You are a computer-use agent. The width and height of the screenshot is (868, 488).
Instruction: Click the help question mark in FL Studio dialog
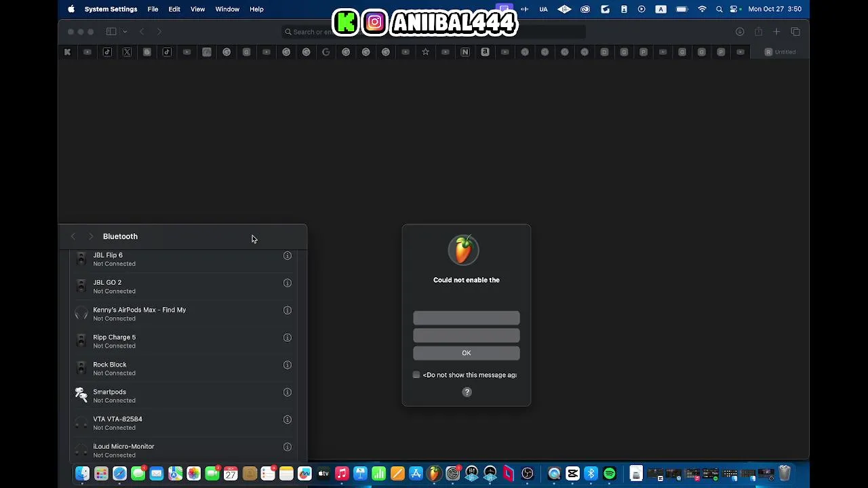pos(467,392)
